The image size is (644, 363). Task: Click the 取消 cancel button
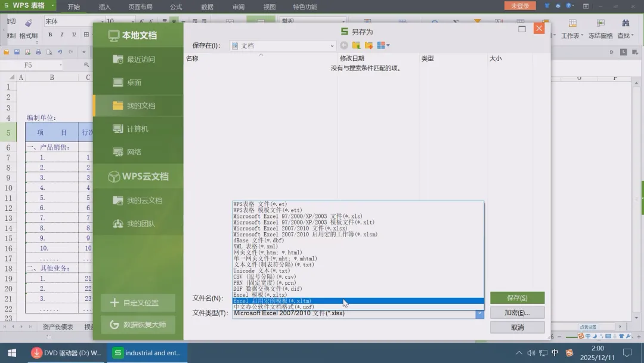coord(517,327)
